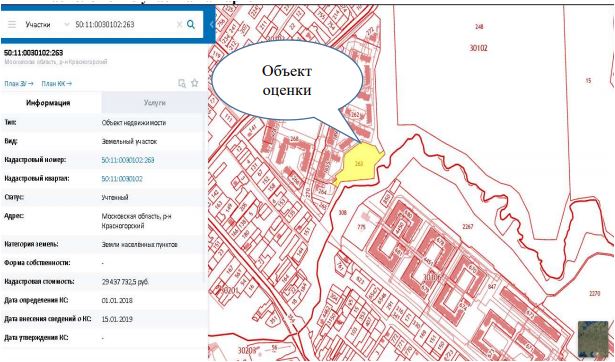Click parcel 2267 on the map

pyautogui.click(x=468, y=226)
